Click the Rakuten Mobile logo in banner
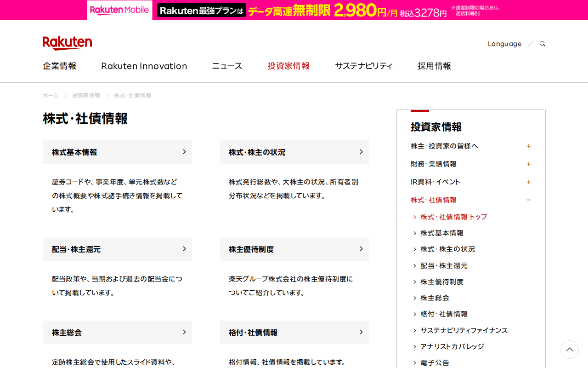The image size is (588, 368). pyautogui.click(x=119, y=10)
